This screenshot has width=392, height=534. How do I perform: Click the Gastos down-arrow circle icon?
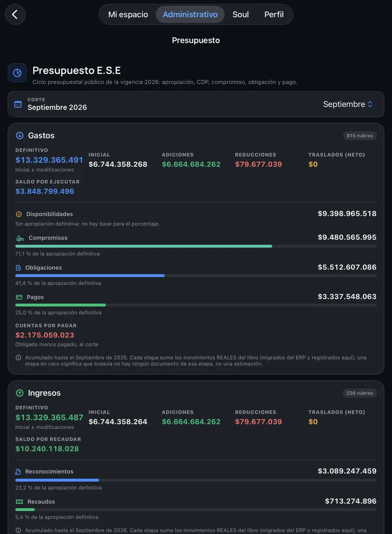pyautogui.click(x=20, y=136)
